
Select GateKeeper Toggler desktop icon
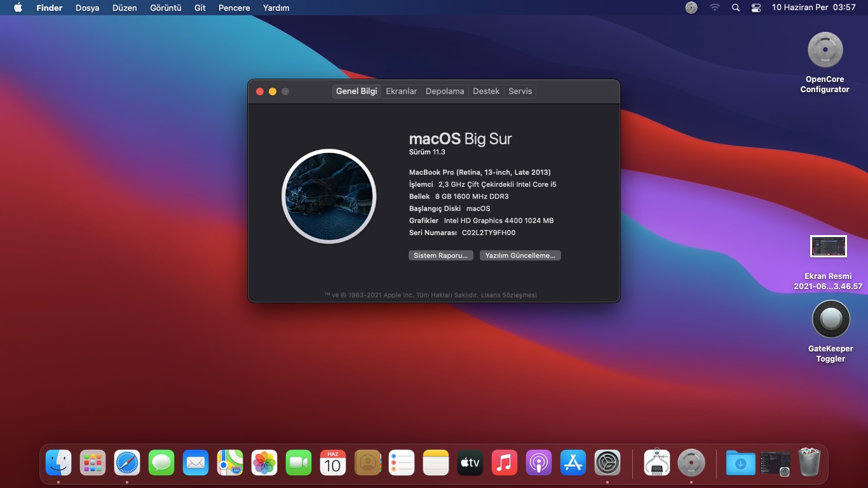tap(831, 319)
